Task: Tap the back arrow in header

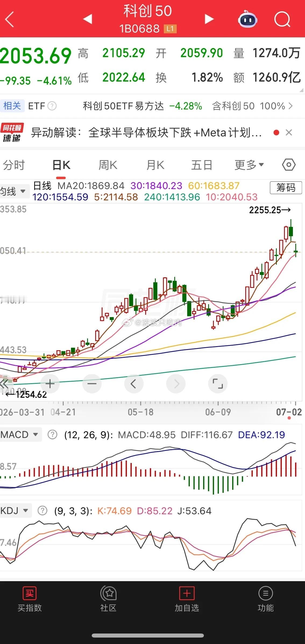Action: (x=10, y=19)
